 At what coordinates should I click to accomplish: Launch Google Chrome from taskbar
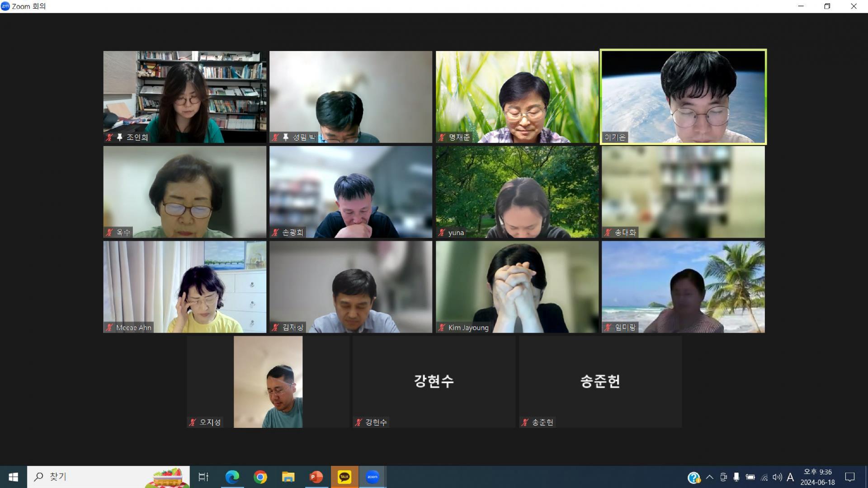point(260,477)
